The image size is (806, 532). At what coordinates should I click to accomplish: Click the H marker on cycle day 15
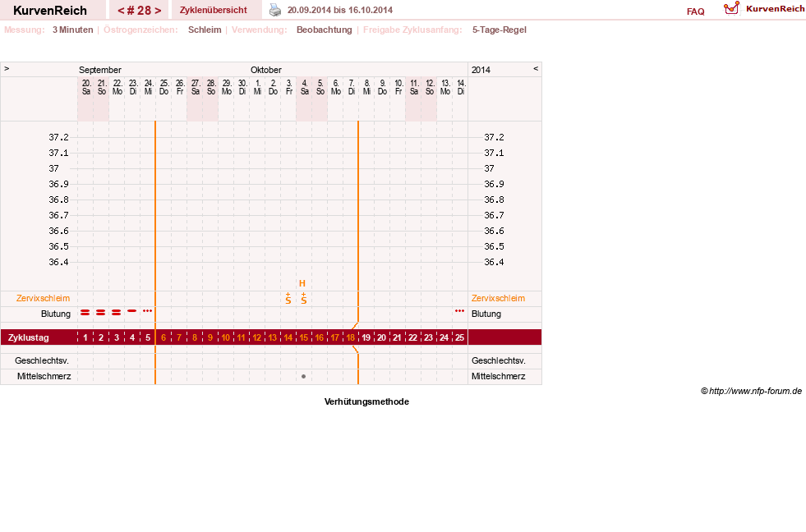302,283
